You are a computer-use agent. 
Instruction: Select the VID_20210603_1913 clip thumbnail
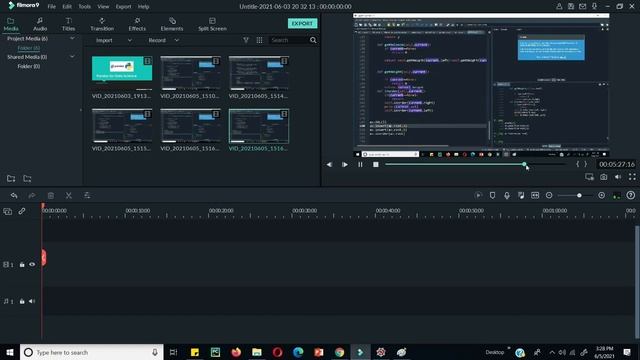tap(122, 73)
